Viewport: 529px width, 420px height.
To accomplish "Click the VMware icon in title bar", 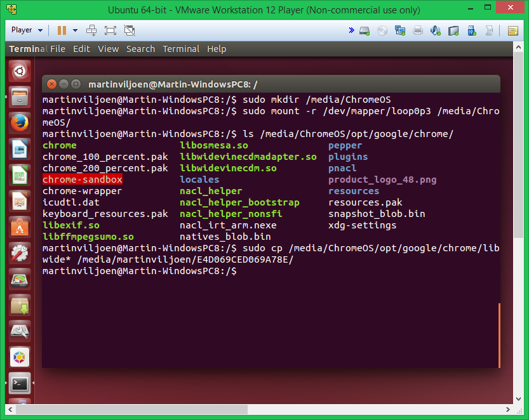I will (12, 9).
